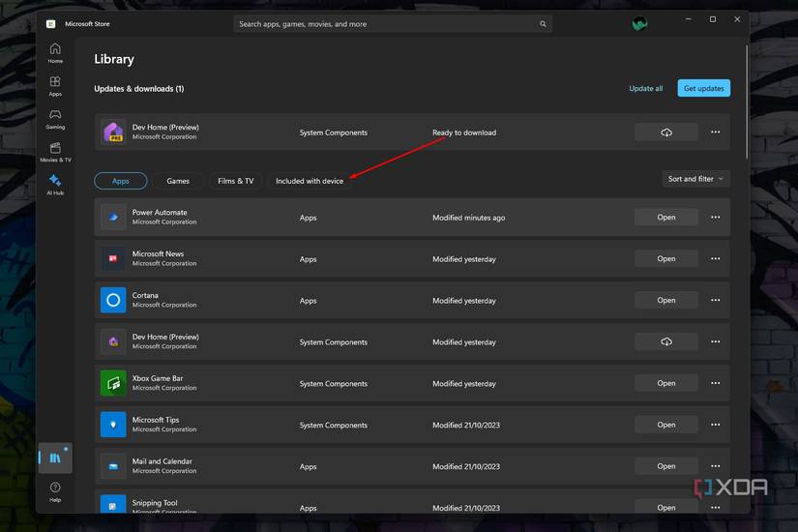Open the user profile avatar

coord(639,23)
